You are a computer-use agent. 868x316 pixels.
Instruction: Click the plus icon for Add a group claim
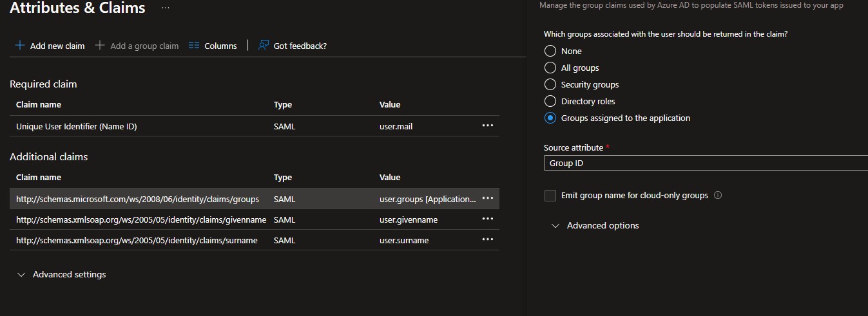[x=100, y=46]
